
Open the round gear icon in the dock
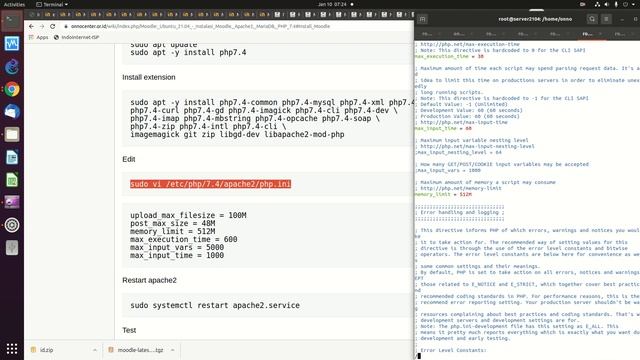(12, 225)
